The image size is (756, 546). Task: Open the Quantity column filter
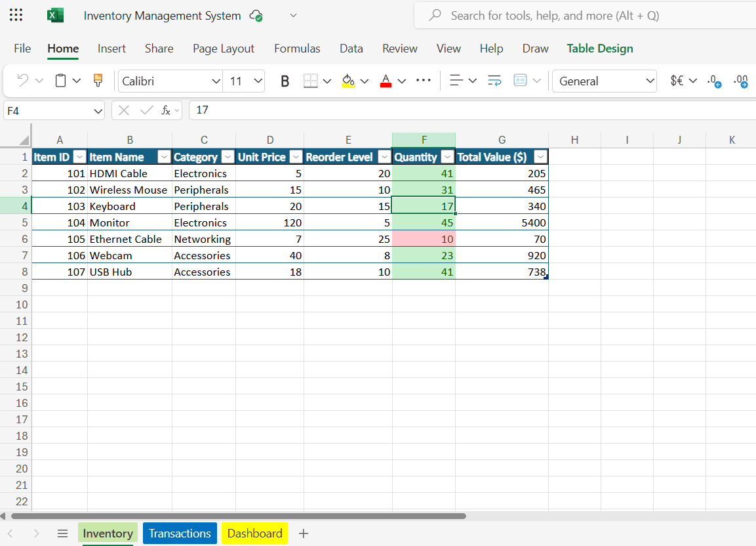[448, 157]
